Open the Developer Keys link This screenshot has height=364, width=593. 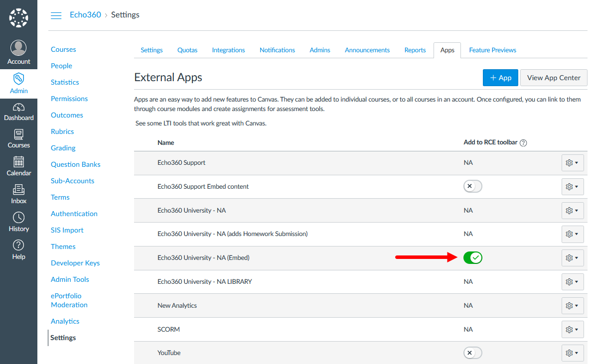75,263
